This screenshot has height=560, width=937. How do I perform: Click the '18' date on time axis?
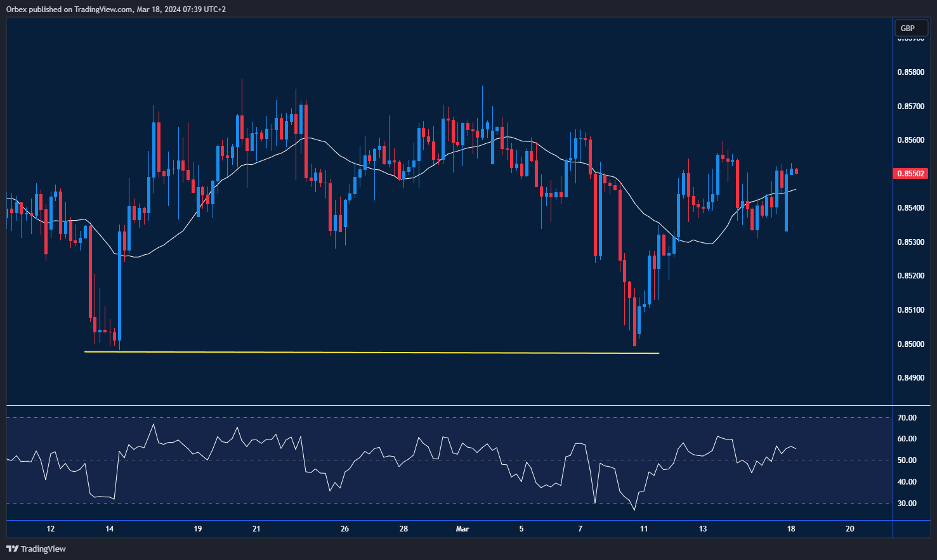[x=791, y=529]
